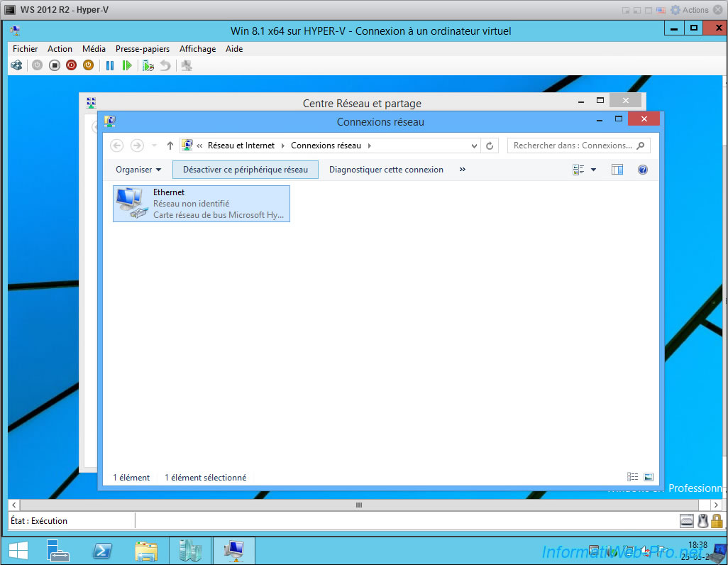Viewport: 728px width, 565px height.
Task: Open Hyper-V Manager from taskbar
Action: [190, 551]
